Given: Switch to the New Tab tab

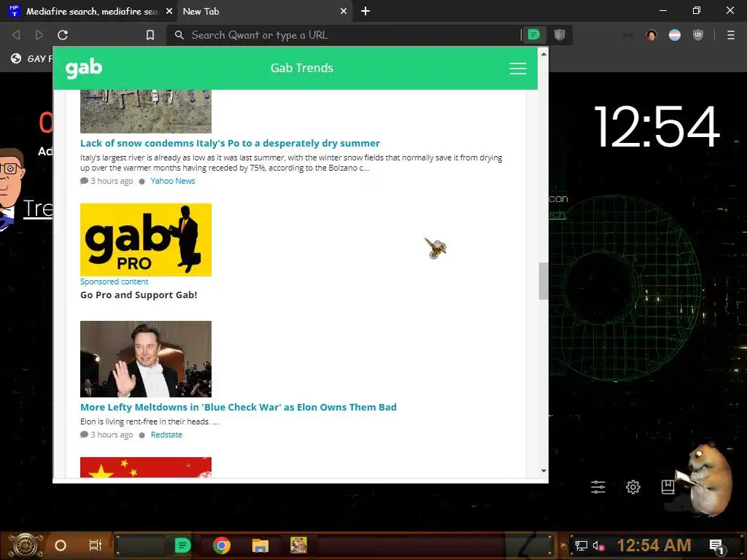Looking at the screenshot, I should (x=264, y=11).
